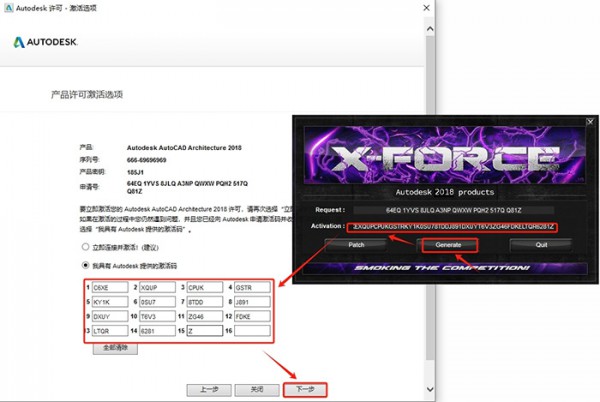Click the vertical scrollbar thumb in Autodesk window

[x=430, y=197]
